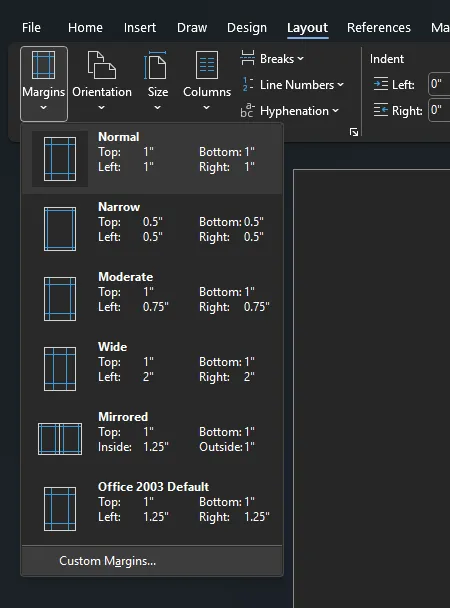Switch to the Design tab
This screenshot has width=450, height=608.
(247, 28)
